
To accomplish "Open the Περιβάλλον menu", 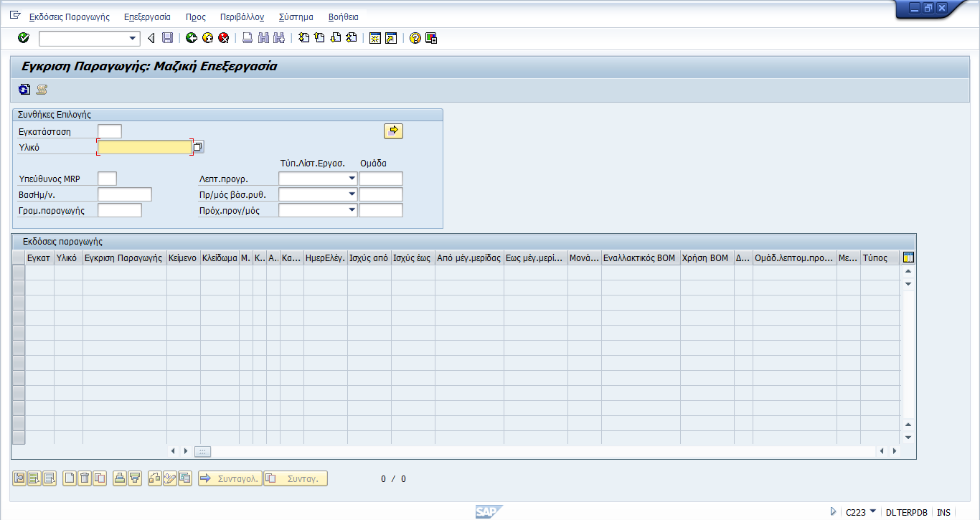I will point(242,16).
